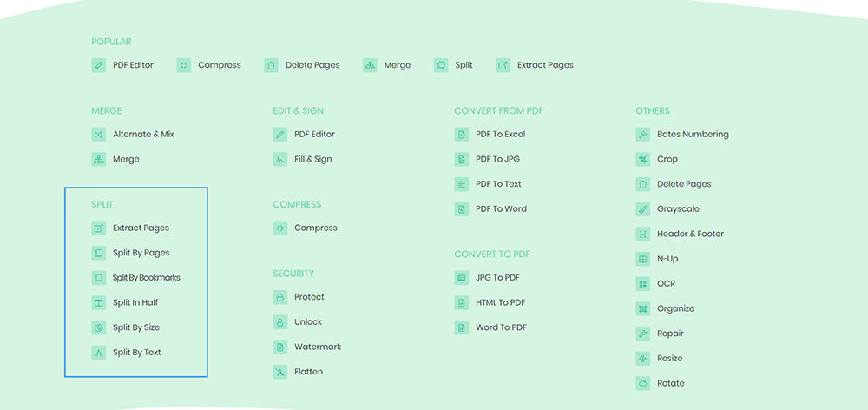Click the OCR icon
This screenshot has height=410, width=868.
[x=643, y=284]
